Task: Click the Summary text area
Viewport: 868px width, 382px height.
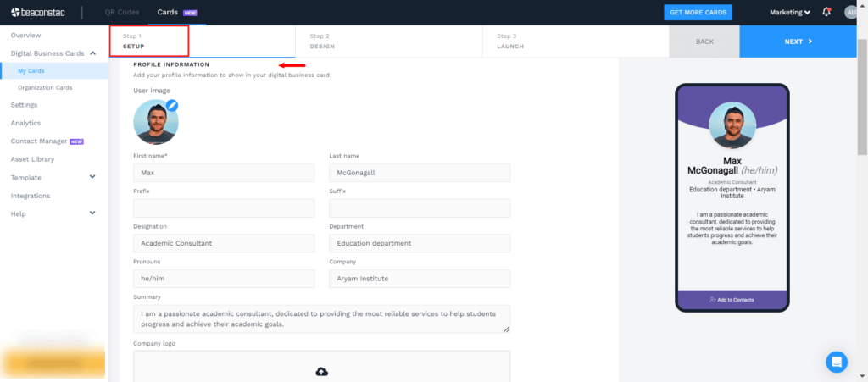Action: [321, 319]
